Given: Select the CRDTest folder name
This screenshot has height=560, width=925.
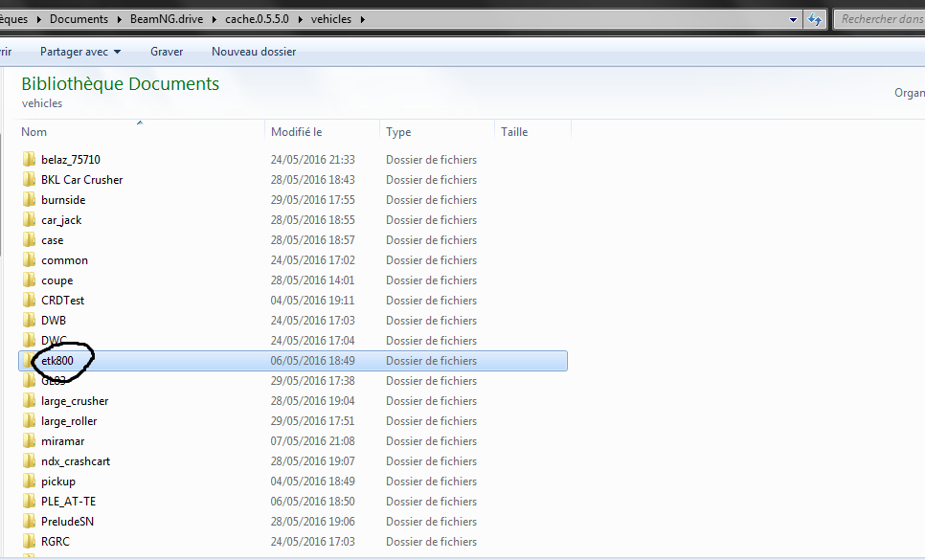Looking at the screenshot, I should pyautogui.click(x=62, y=301).
